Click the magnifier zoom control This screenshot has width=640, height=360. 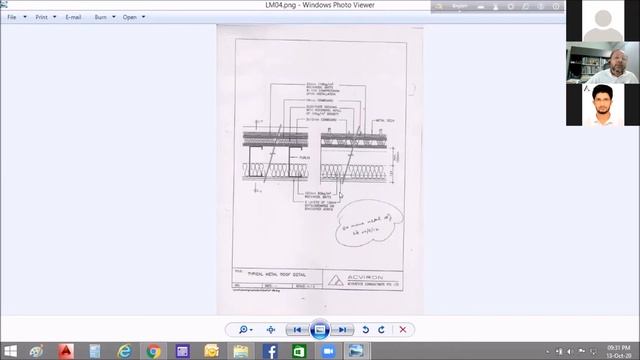[243, 329]
